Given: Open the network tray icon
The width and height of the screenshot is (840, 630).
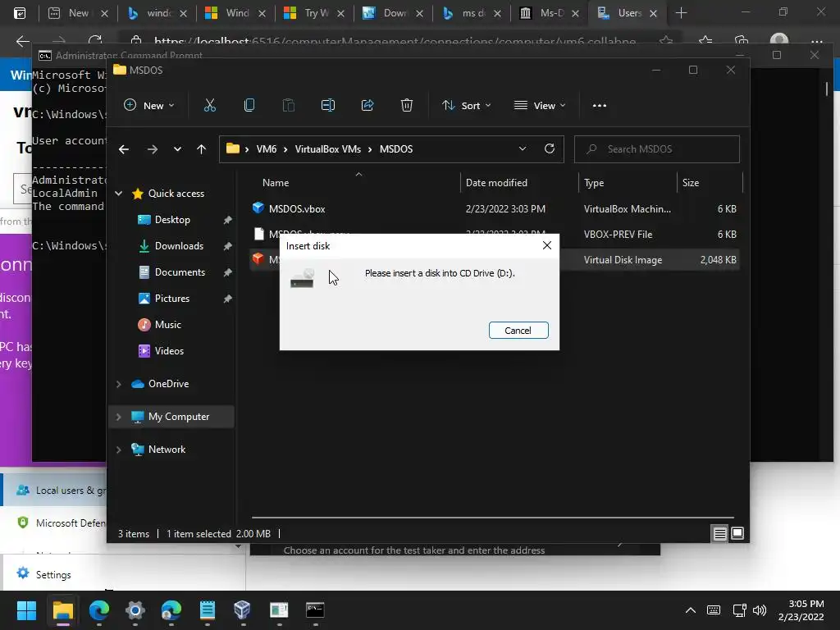Looking at the screenshot, I should pyautogui.click(x=739, y=610).
